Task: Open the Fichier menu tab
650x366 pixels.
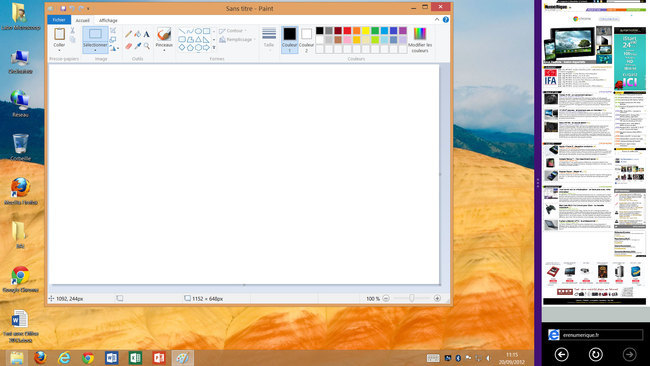Action: [59, 20]
